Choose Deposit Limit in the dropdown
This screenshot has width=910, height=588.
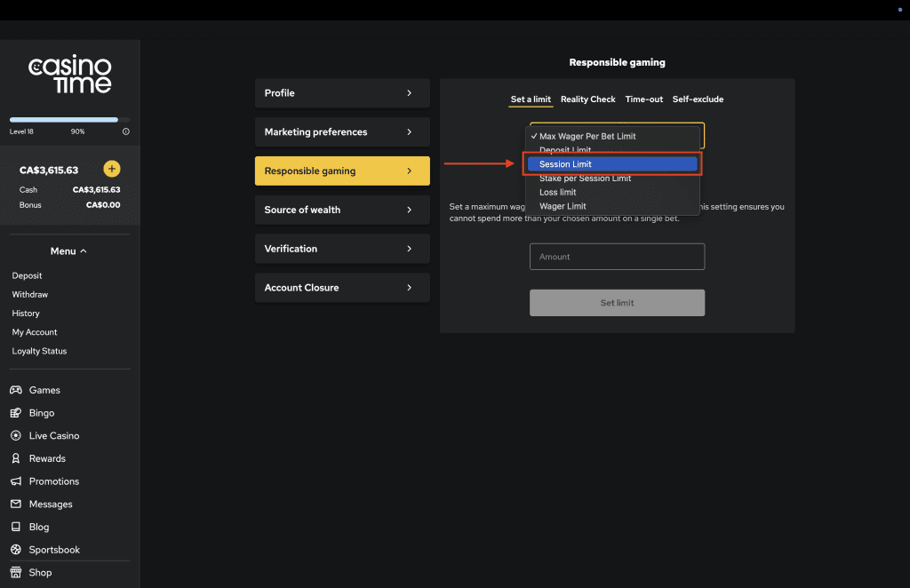click(612, 150)
